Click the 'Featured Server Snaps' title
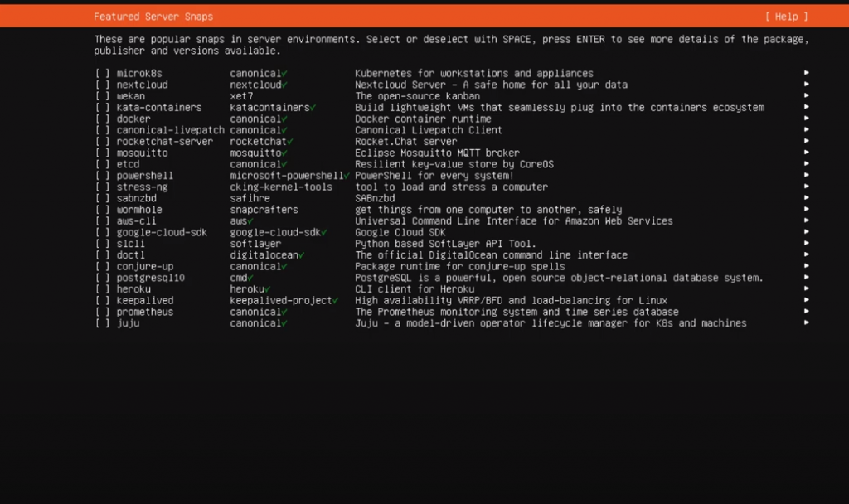Screen dimensions: 849x504 click(153, 17)
